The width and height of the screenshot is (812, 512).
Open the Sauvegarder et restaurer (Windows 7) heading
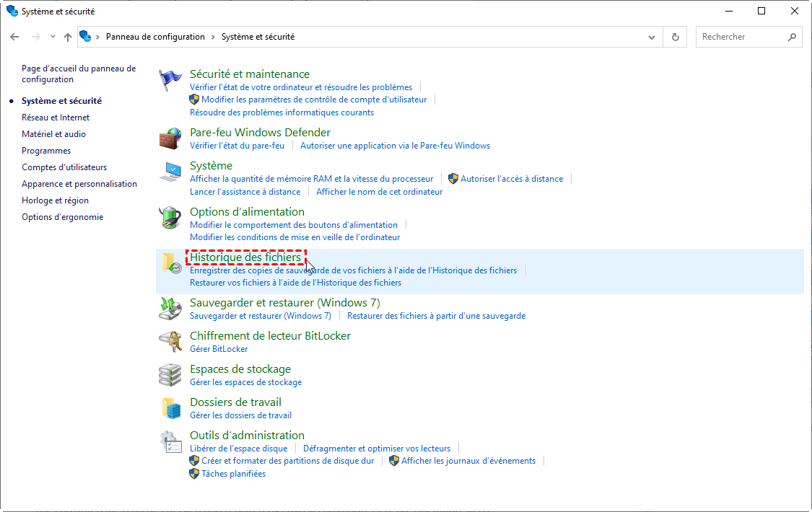pyautogui.click(x=285, y=303)
